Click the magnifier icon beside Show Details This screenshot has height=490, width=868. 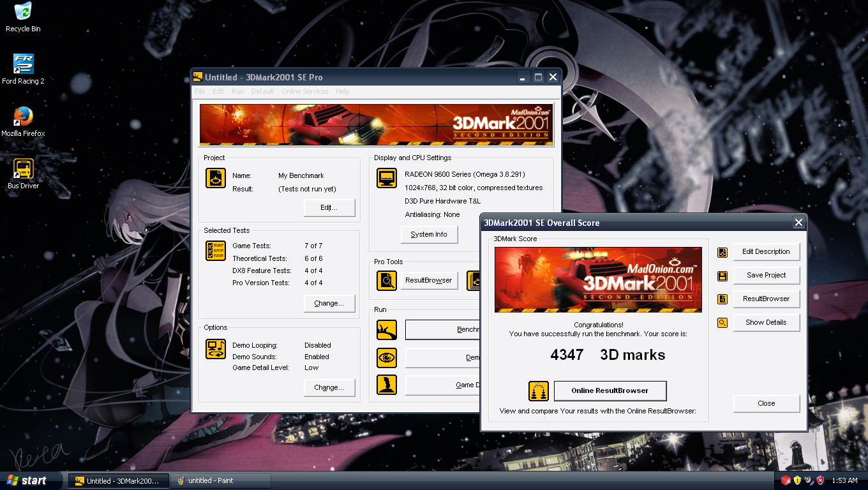pyautogui.click(x=722, y=323)
